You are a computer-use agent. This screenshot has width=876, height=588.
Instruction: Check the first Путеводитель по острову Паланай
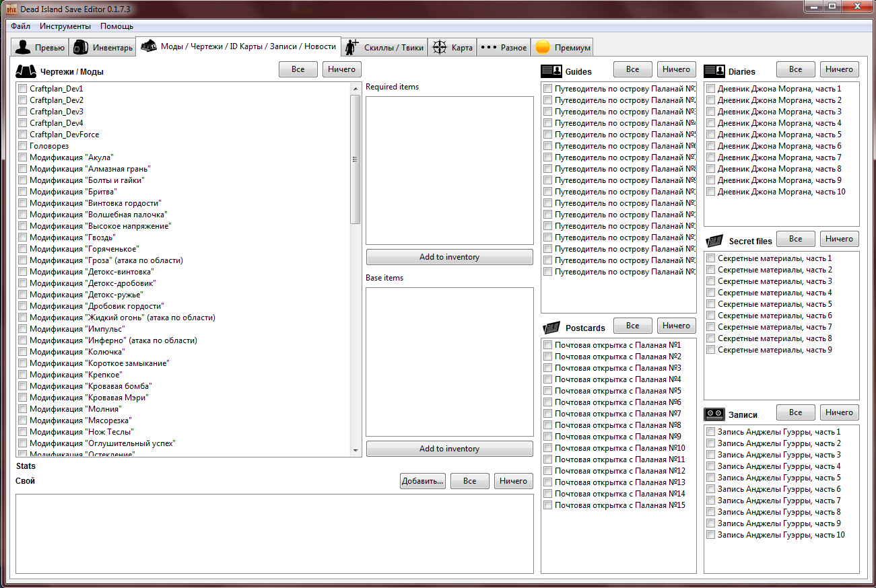point(548,89)
